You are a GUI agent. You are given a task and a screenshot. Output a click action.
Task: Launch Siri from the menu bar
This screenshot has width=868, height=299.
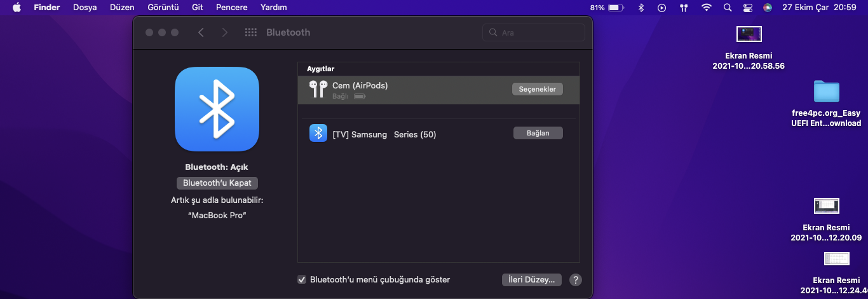point(768,8)
